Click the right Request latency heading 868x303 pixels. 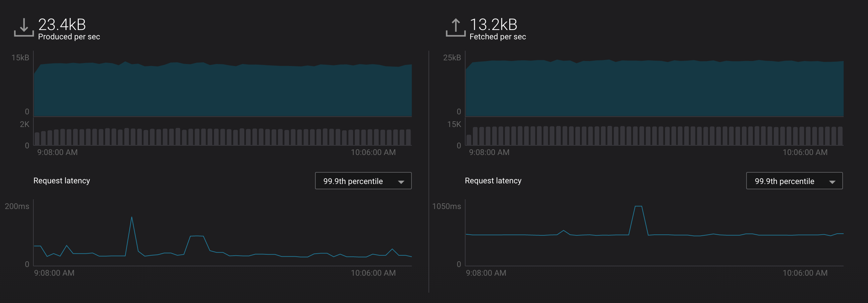tap(493, 181)
